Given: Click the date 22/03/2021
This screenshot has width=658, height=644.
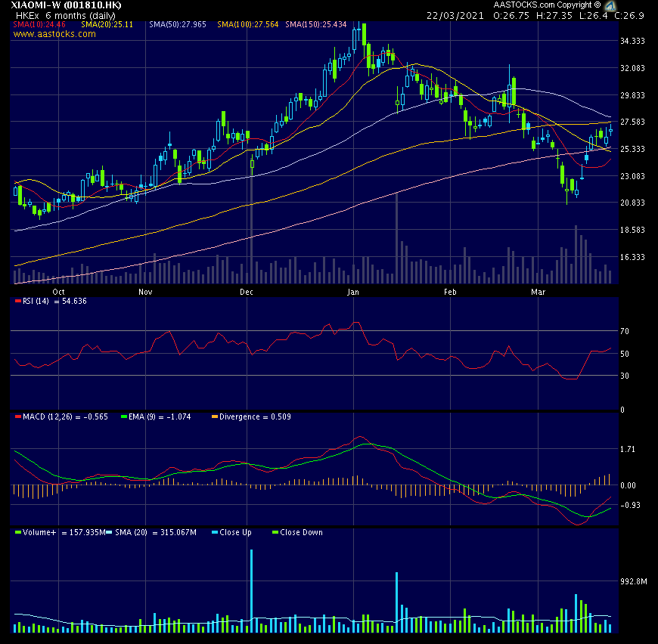Looking at the screenshot, I should 455,16.
